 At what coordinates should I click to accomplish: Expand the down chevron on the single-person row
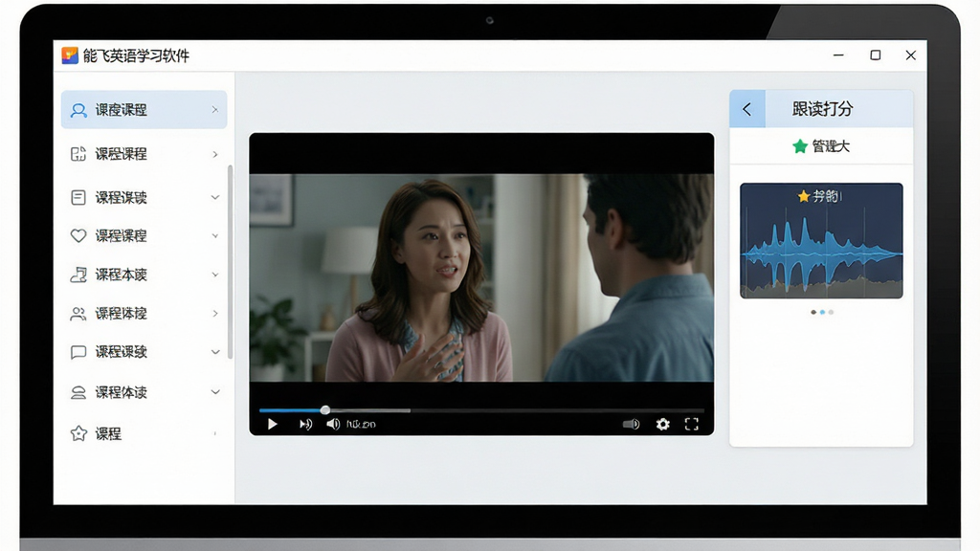pos(215,392)
